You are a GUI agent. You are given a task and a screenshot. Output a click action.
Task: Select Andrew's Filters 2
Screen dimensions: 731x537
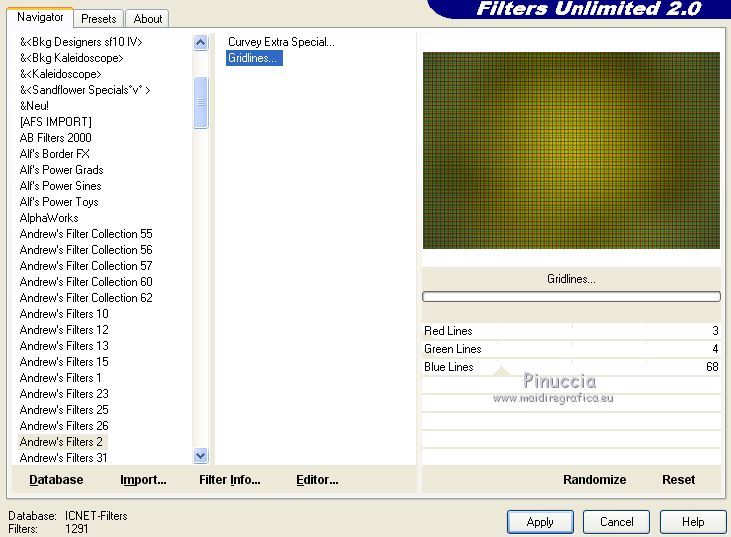tap(62, 441)
